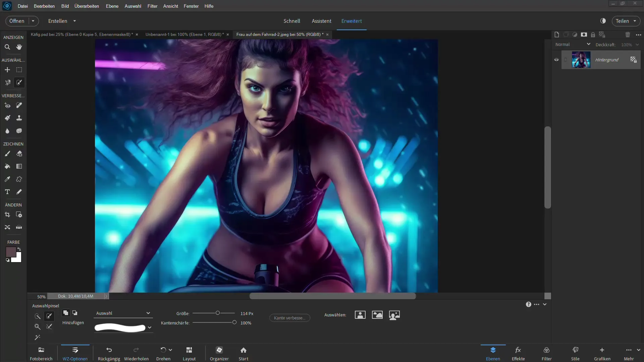Click the Kante verbessern button
The width and height of the screenshot is (644, 362).
(x=290, y=318)
